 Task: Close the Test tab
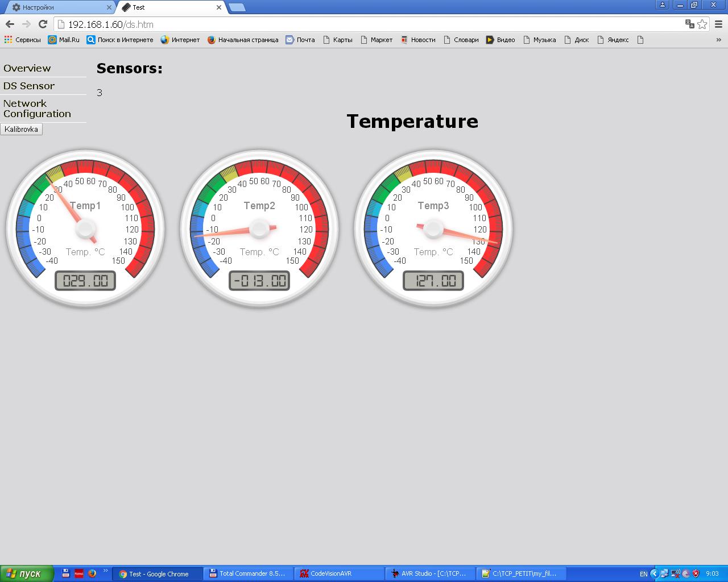point(219,7)
